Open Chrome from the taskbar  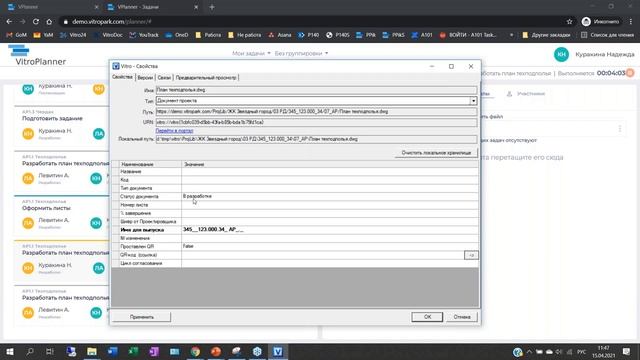(196, 351)
